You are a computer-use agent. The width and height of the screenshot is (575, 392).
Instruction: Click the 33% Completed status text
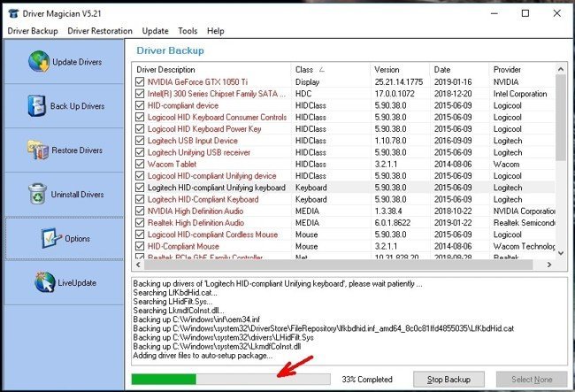tap(367, 380)
